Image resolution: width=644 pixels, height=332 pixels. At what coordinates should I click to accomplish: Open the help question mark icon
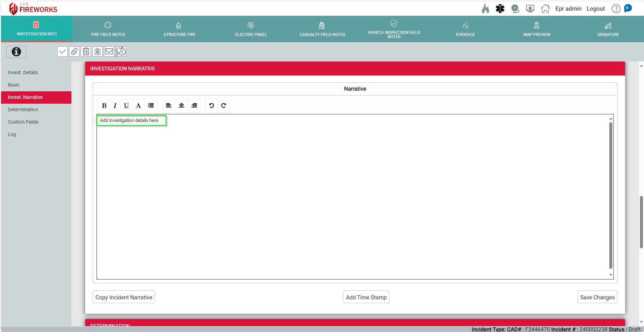616,9
